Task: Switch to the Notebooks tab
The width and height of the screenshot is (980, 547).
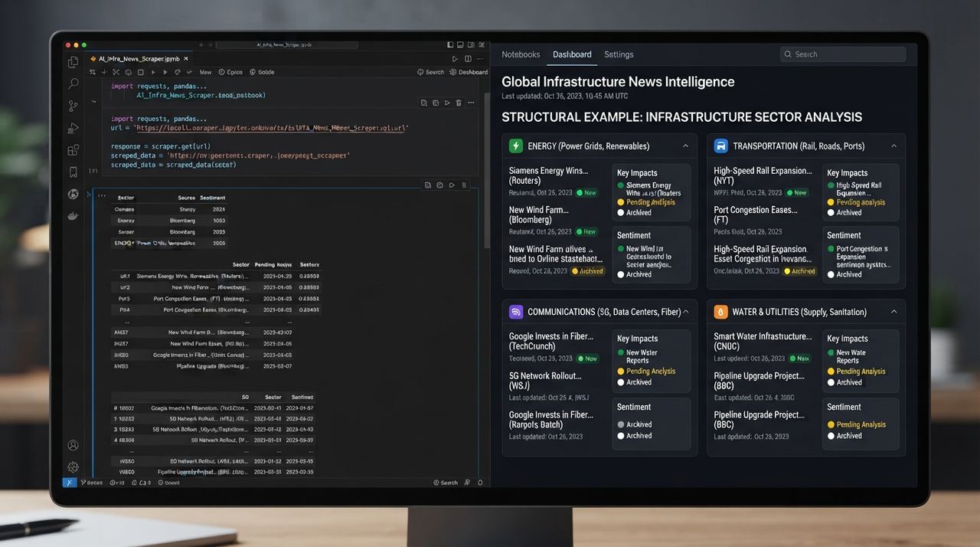Action: tap(521, 54)
